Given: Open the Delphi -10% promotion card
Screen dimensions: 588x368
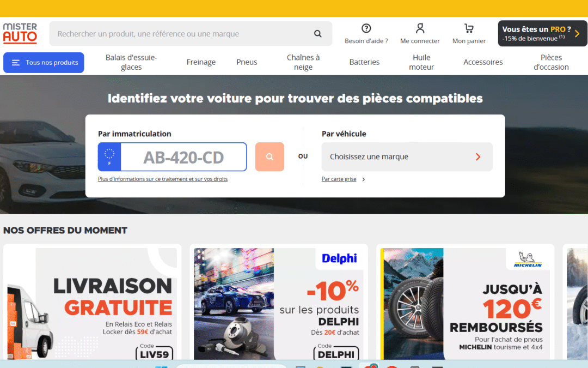Looking at the screenshot, I should click(279, 302).
